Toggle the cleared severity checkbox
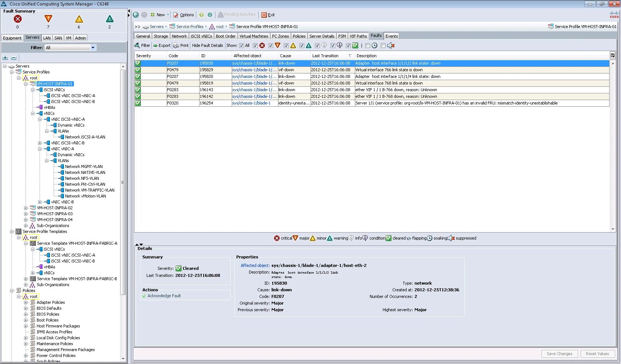This screenshot has height=364, width=621. [x=348, y=45]
